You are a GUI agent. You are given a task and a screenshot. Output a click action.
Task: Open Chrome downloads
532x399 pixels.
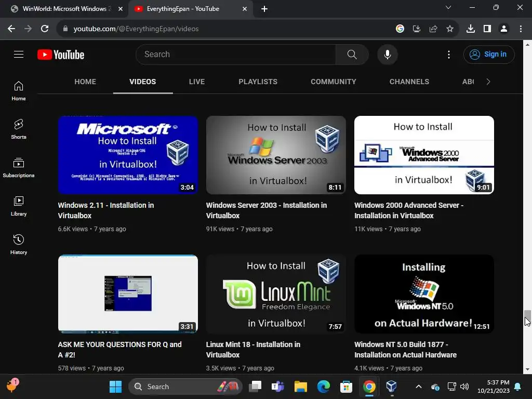[470, 29]
